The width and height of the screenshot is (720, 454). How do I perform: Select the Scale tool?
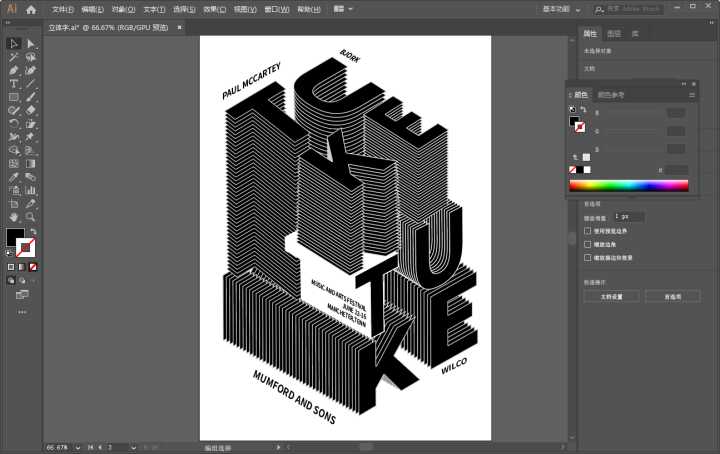tap(31, 123)
